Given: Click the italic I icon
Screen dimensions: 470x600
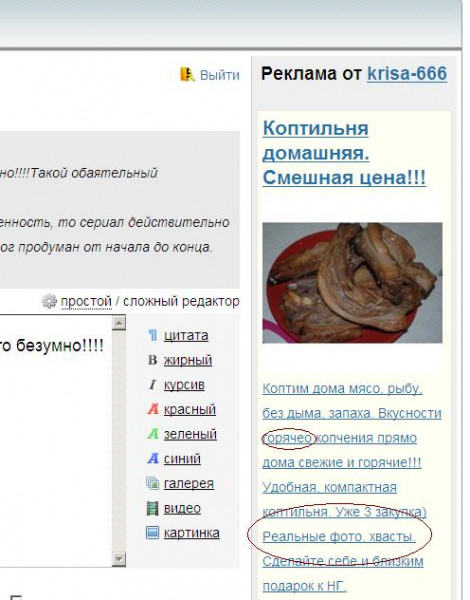Looking at the screenshot, I should [x=152, y=385].
